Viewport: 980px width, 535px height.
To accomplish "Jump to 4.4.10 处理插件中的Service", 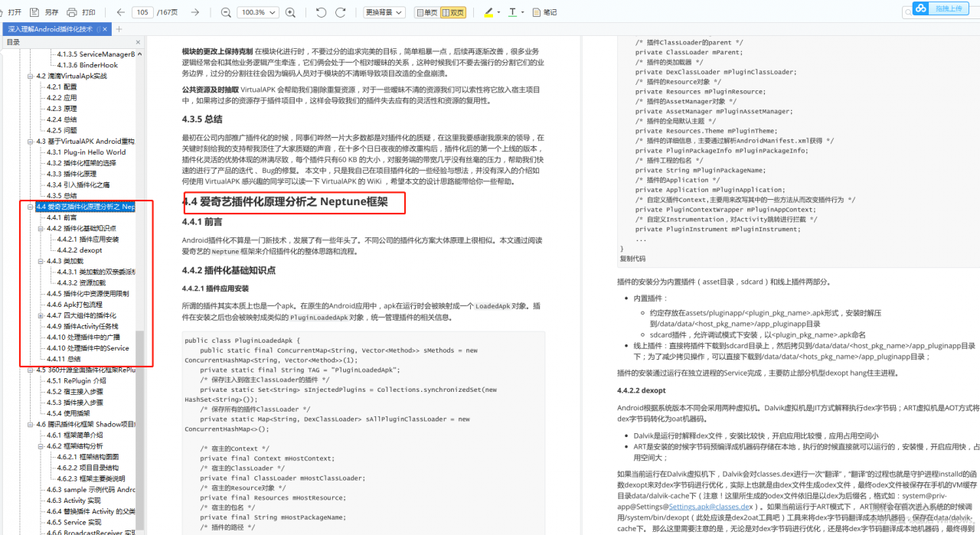I will click(88, 348).
